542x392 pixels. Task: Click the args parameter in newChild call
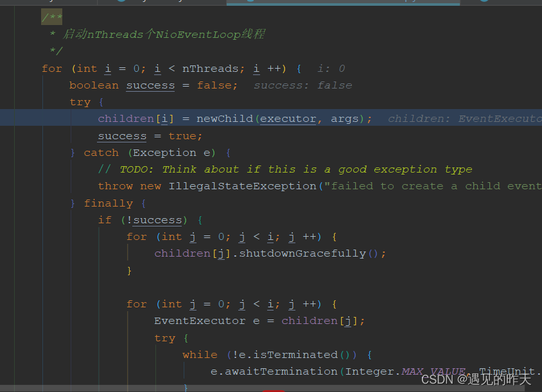[344, 119]
